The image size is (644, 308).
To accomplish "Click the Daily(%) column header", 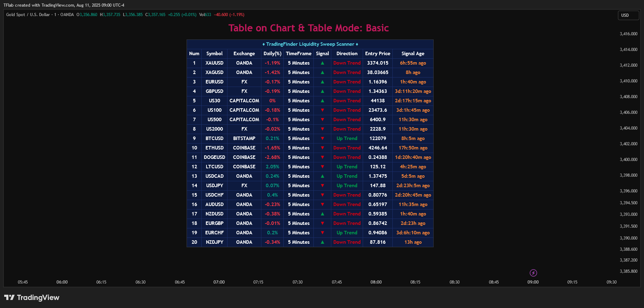I will pos(273,54).
